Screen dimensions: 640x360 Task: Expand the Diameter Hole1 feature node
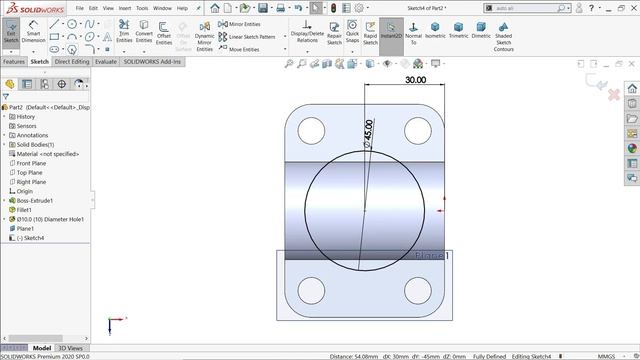4,220
